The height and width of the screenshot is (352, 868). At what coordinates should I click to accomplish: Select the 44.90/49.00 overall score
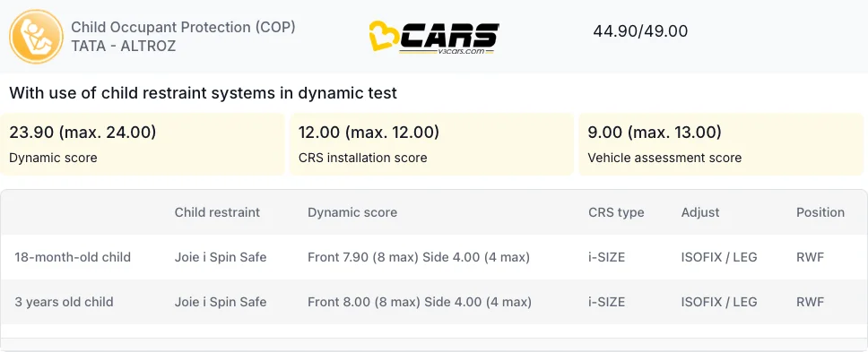pyautogui.click(x=640, y=31)
